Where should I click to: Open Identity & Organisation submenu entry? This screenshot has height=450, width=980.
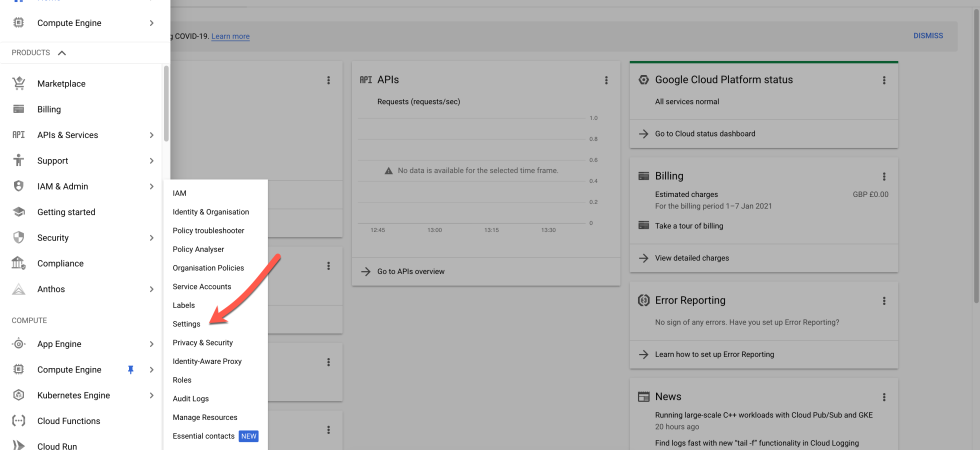click(x=211, y=212)
